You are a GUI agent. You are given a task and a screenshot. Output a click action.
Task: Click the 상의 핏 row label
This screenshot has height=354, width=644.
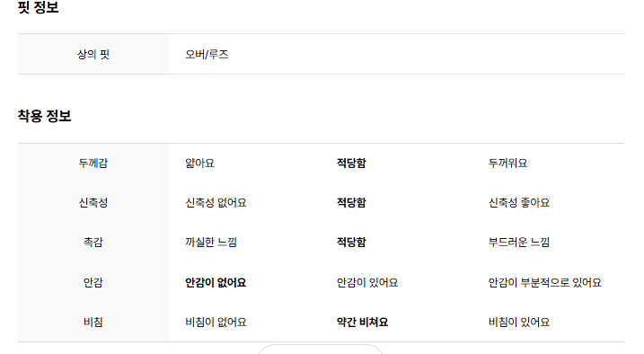tap(93, 54)
